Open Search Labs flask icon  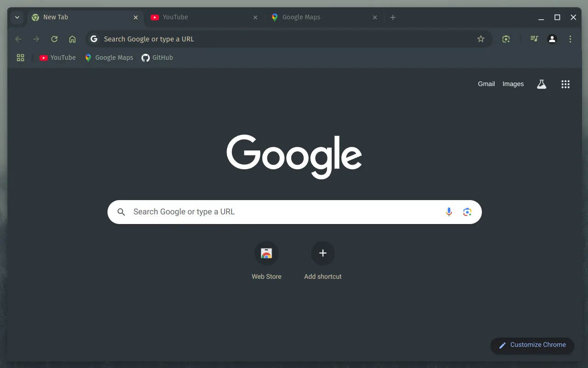point(542,84)
